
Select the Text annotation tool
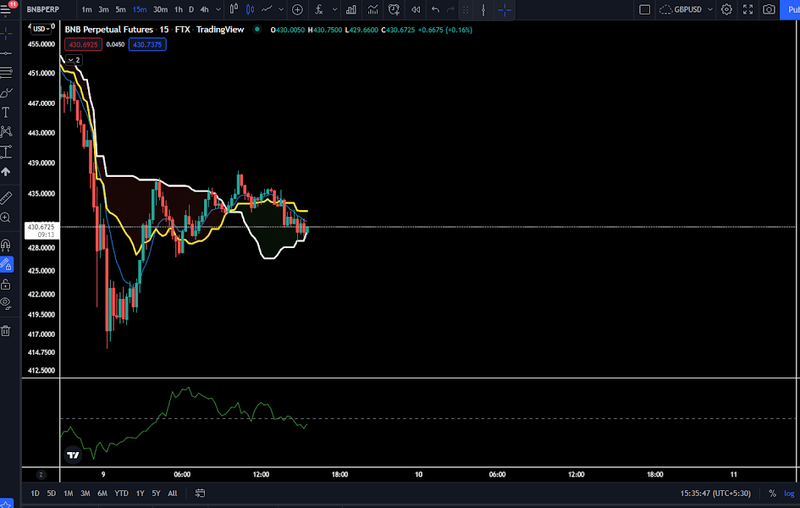coord(6,112)
